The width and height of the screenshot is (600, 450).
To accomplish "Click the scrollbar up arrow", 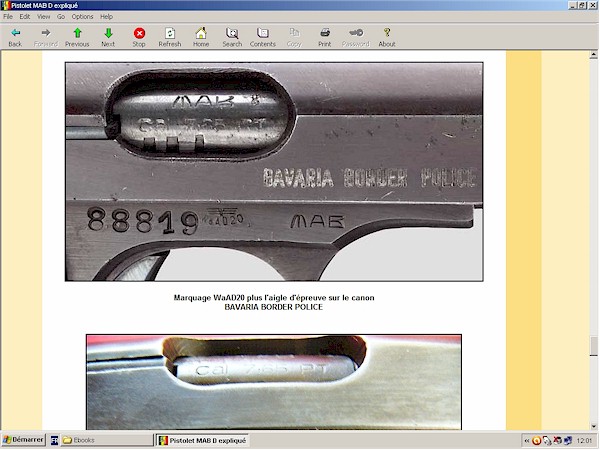I will click(593, 55).
